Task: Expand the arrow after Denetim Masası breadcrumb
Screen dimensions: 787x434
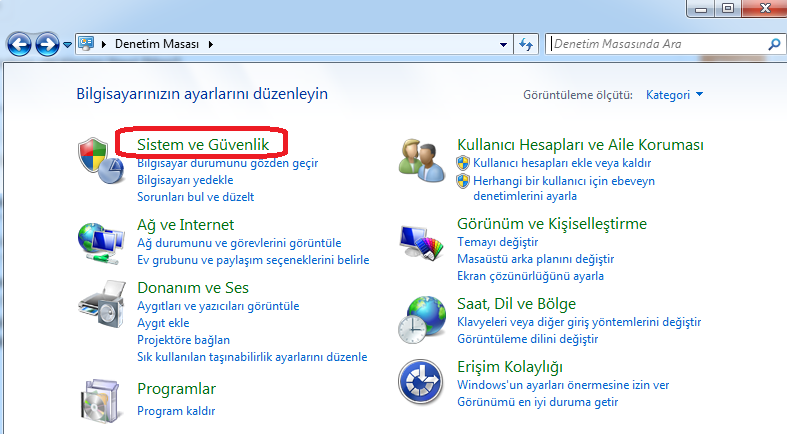Action: click(x=211, y=44)
